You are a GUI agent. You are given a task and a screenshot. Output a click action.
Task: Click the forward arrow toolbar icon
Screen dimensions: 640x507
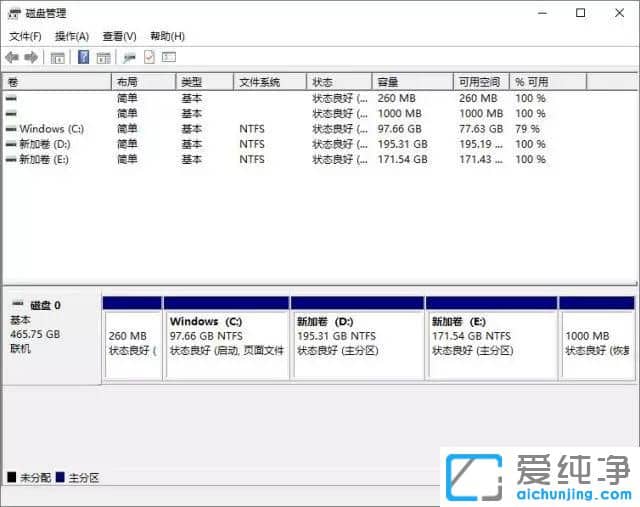tap(31, 58)
